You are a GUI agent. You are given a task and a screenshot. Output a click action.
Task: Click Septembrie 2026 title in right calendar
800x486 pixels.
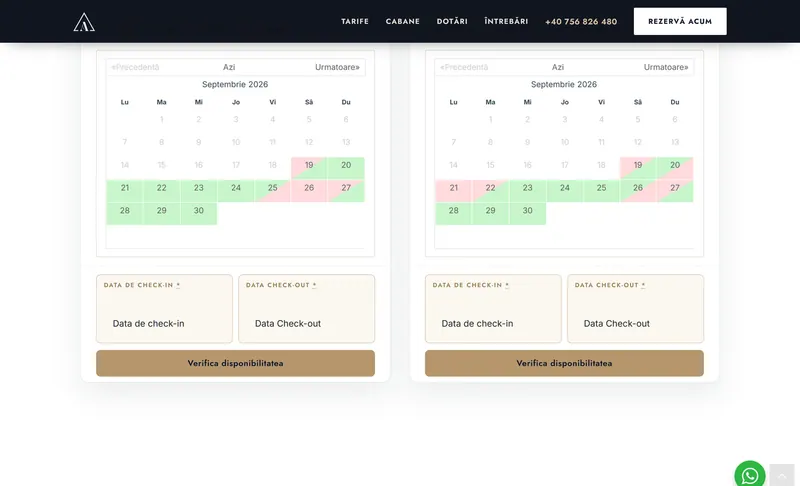564,84
